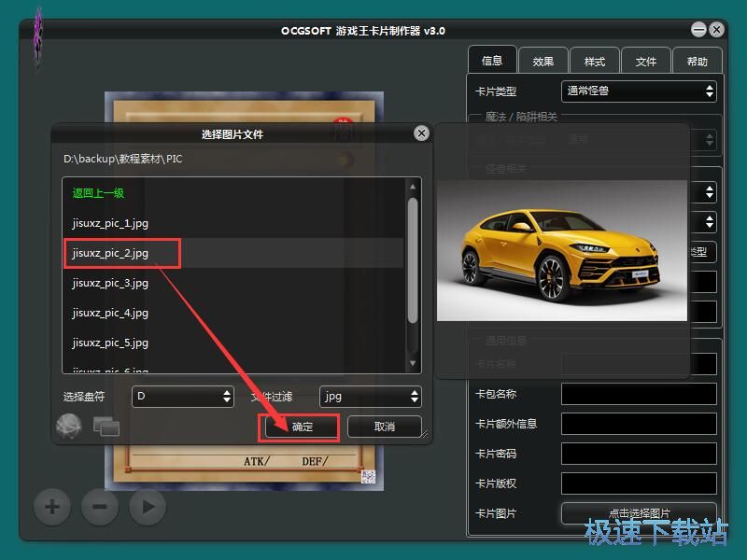Image resolution: width=747 pixels, height=560 pixels.
Task: Click the plus zoom-in round button
Action: click(52, 507)
